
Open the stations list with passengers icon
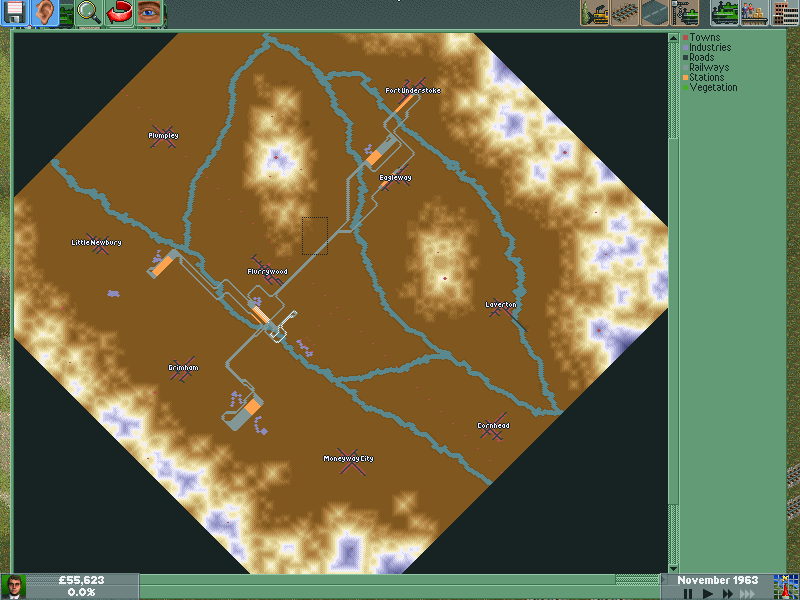[755, 13]
